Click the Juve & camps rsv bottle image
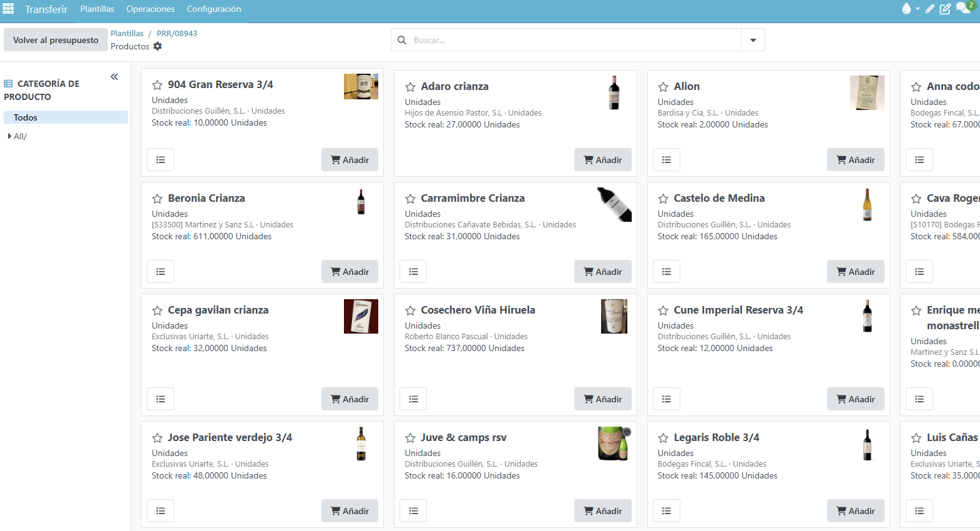 tap(614, 444)
